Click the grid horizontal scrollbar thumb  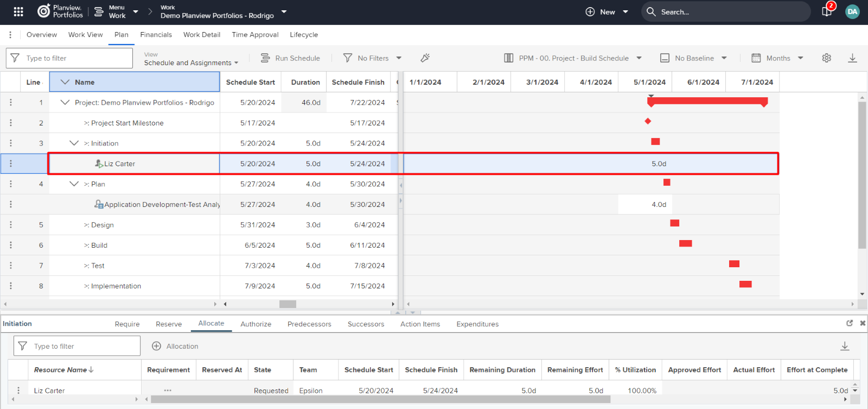[288, 304]
